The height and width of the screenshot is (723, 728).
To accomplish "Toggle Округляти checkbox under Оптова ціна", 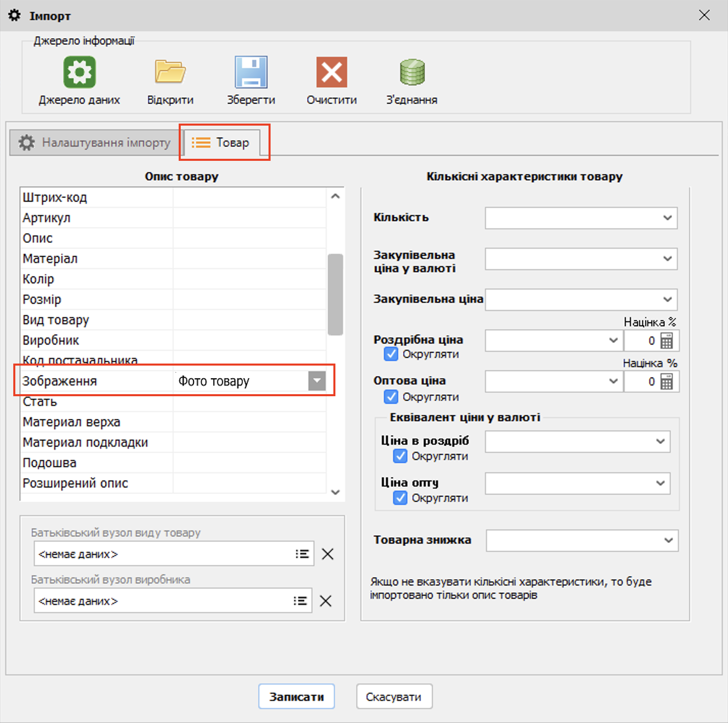I will (x=391, y=397).
